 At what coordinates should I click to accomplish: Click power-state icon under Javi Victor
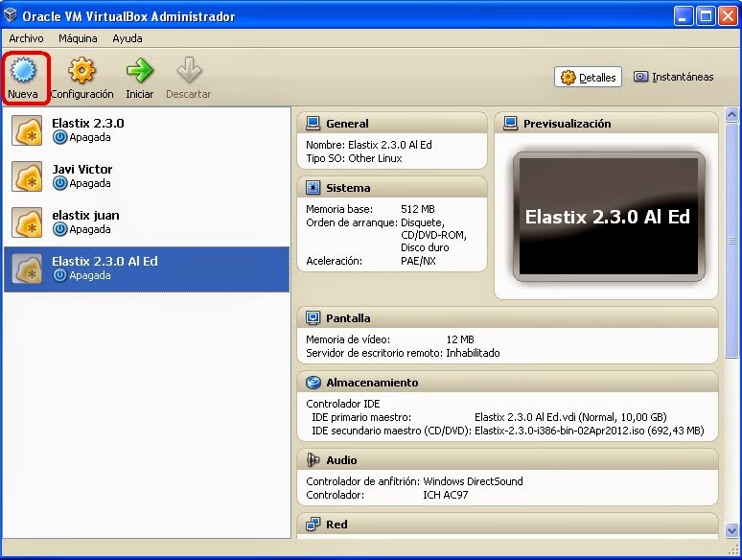59,183
